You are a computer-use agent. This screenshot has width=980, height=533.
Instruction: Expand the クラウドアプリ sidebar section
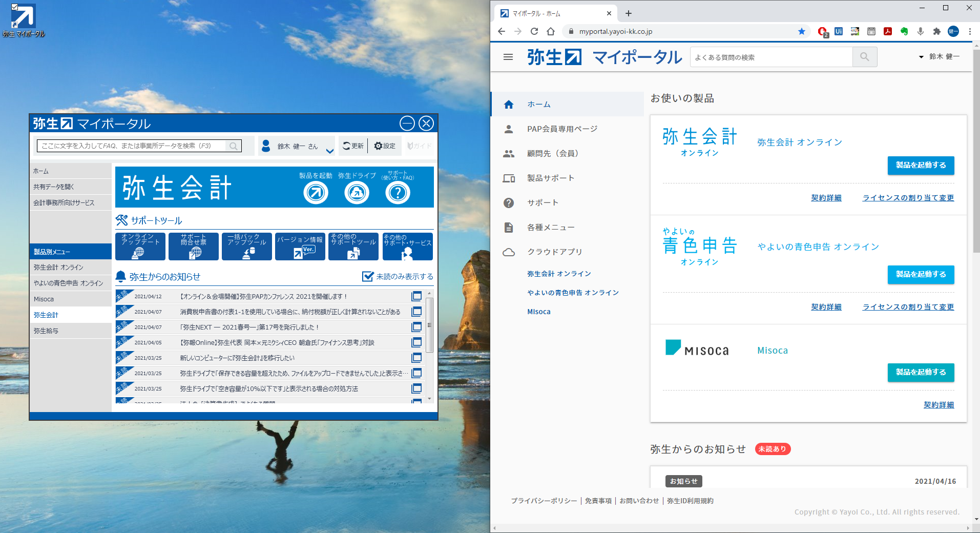pos(555,252)
